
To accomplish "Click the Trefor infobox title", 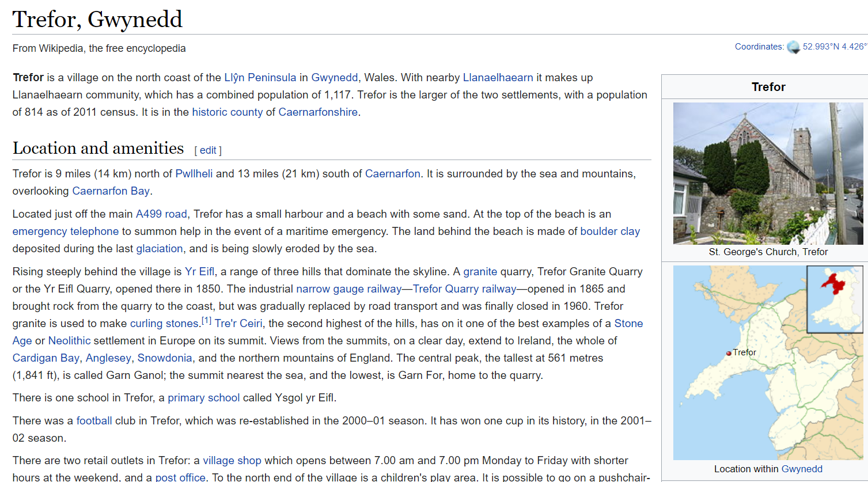I will [768, 87].
